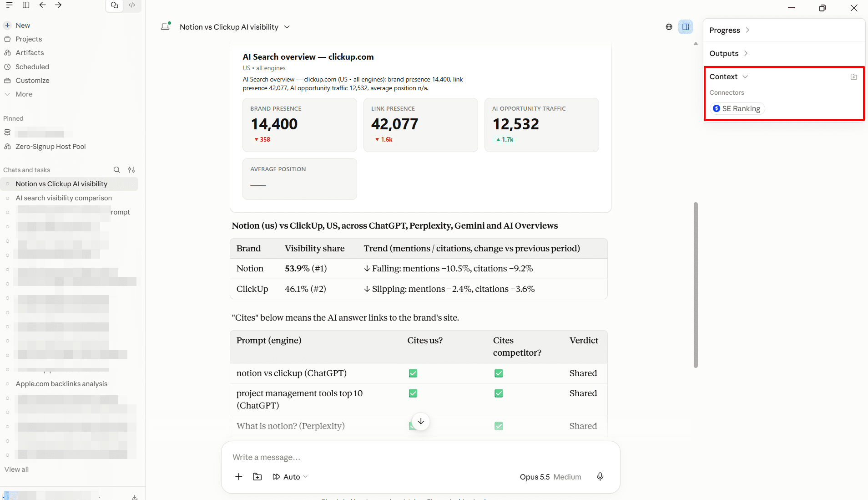868x500 pixels.
Task: Click the Brand Presence 14,400 card
Action: [x=300, y=125]
